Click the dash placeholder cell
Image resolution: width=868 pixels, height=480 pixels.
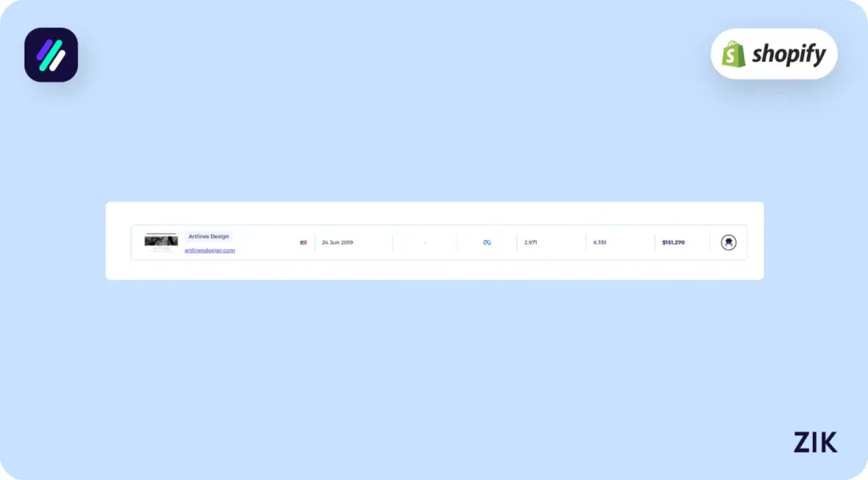[x=425, y=243]
